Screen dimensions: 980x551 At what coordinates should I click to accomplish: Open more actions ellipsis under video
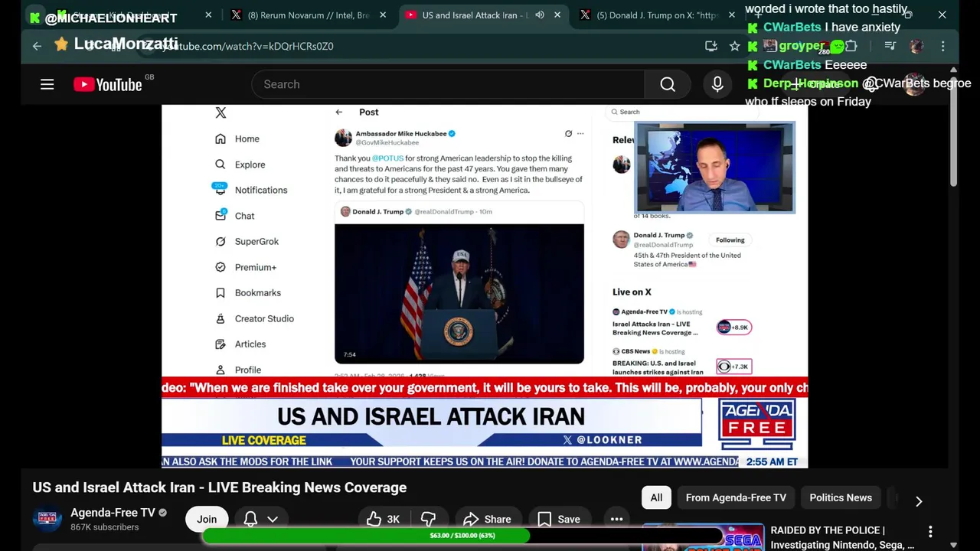point(616,519)
